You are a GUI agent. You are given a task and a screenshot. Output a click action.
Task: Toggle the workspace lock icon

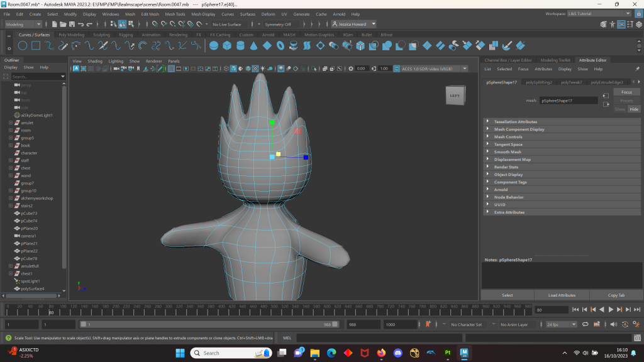click(x=639, y=14)
